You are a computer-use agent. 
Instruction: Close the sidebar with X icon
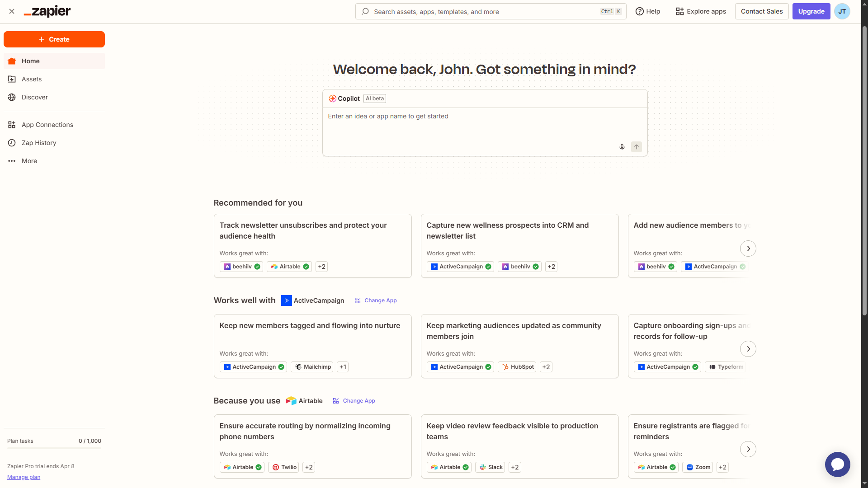pyautogui.click(x=12, y=11)
